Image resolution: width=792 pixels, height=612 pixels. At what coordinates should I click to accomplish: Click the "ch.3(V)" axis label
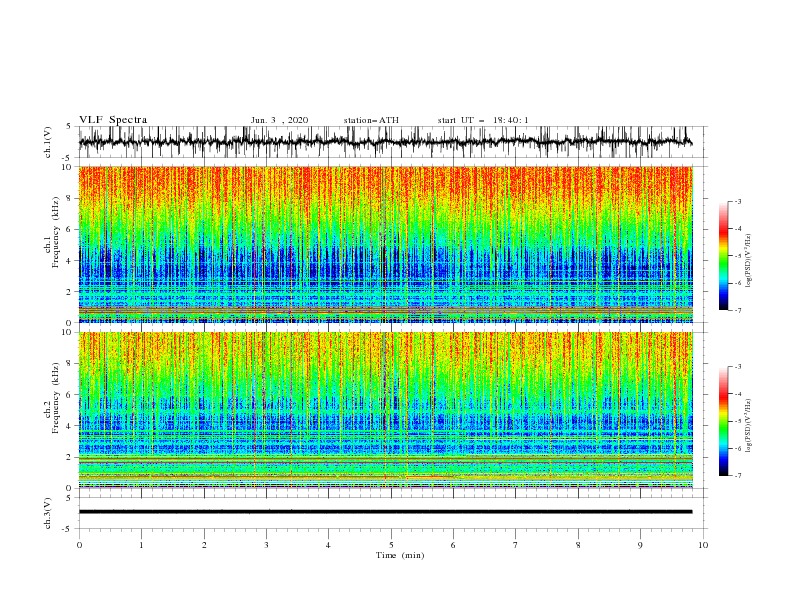[48, 513]
